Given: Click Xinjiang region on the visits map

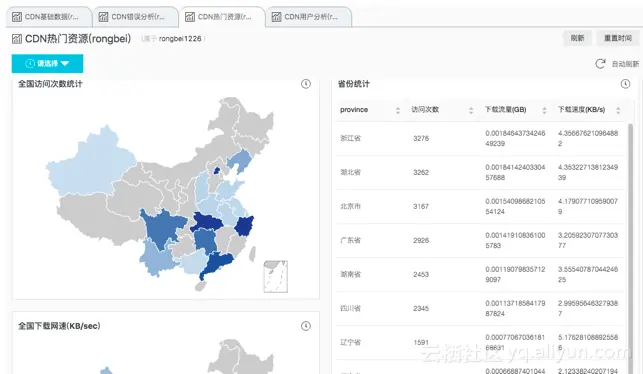Looking at the screenshot, I should click(x=90, y=164).
